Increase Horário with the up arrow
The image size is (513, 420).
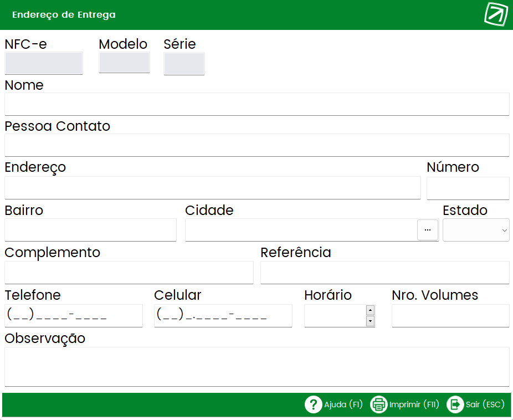(x=371, y=310)
